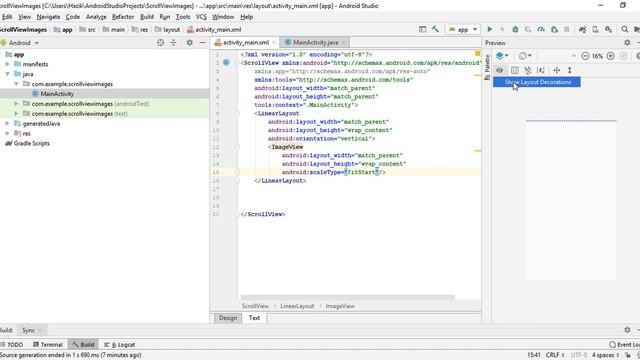This screenshot has height=360, width=640.
Task: Open the design surface layers dropdown
Action: (x=502, y=56)
